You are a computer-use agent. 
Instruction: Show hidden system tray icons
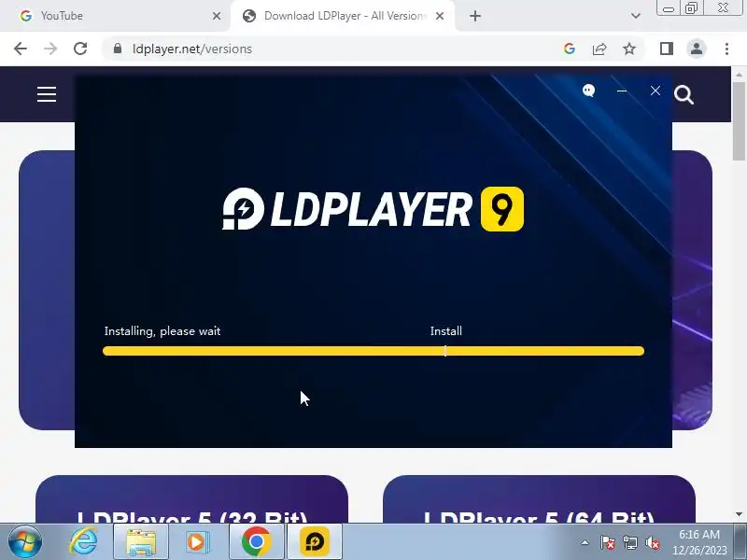(585, 542)
